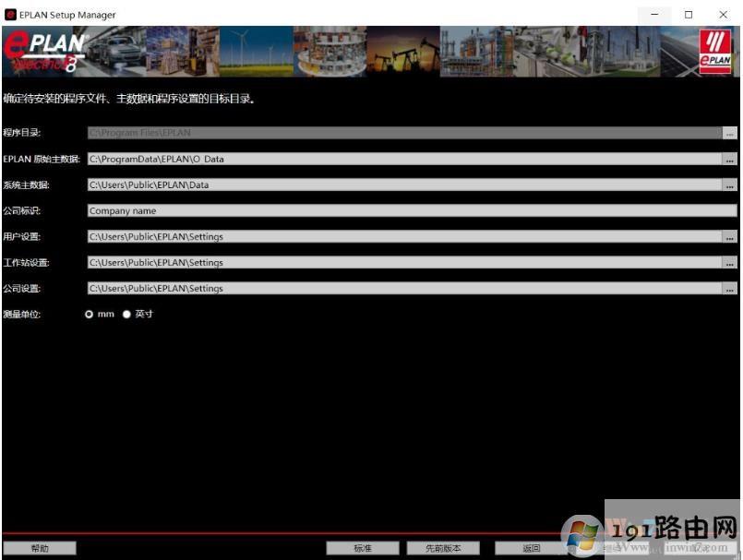Click the 系统主数据 path text box
The image size is (743, 560).
coord(369,185)
